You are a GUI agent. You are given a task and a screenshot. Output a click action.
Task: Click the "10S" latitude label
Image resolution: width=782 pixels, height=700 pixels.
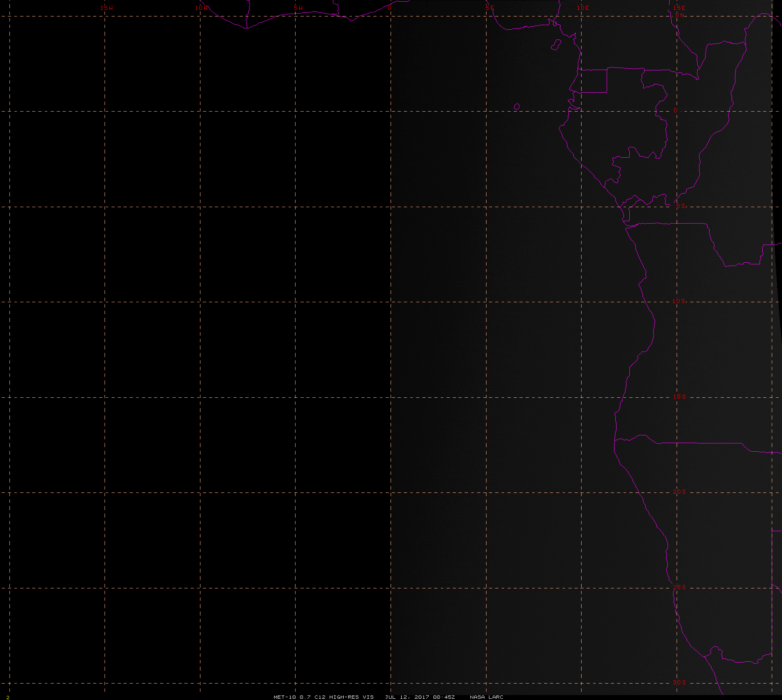[679, 301]
